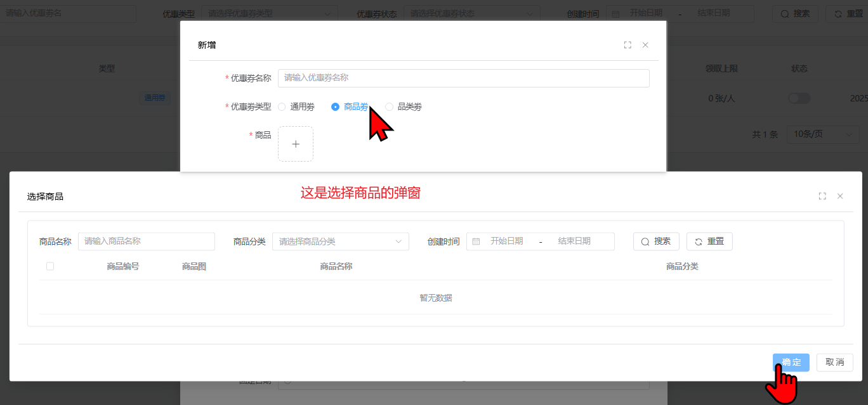Click the 优惠券名称 input field
Image resolution: width=868 pixels, height=405 pixels.
click(x=463, y=78)
